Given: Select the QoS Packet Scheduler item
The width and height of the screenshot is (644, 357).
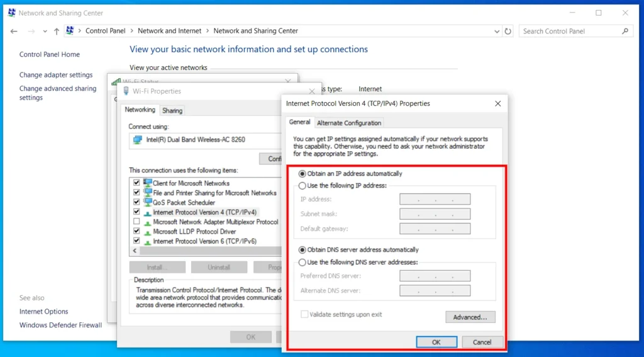Looking at the screenshot, I should [x=184, y=202].
